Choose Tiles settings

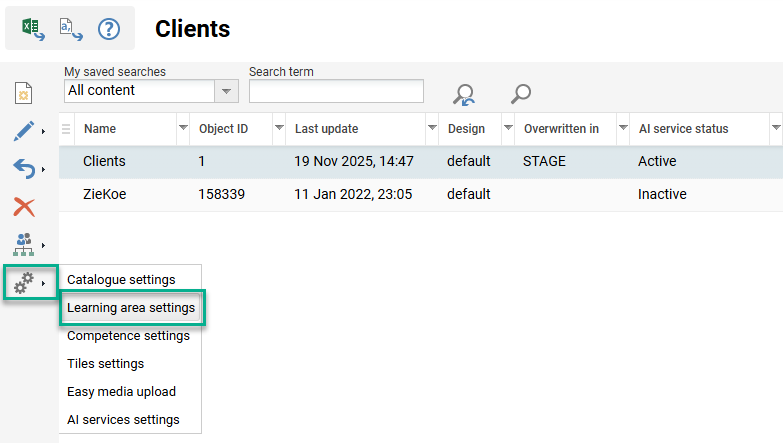105,363
